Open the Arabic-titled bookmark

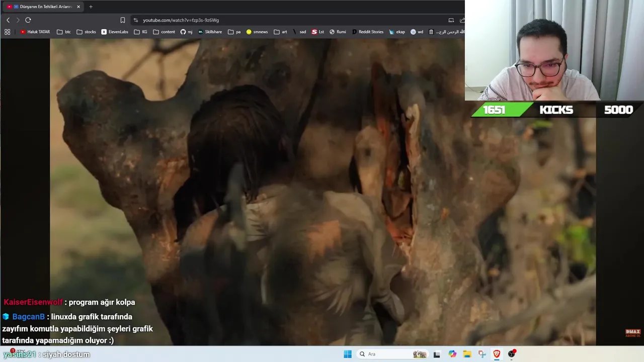446,32
